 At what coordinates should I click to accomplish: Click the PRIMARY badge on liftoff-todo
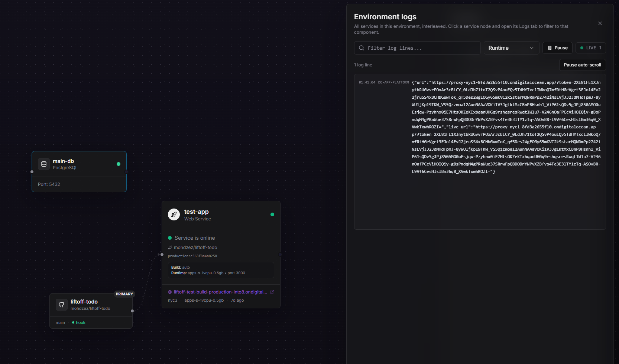pos(124,294)
